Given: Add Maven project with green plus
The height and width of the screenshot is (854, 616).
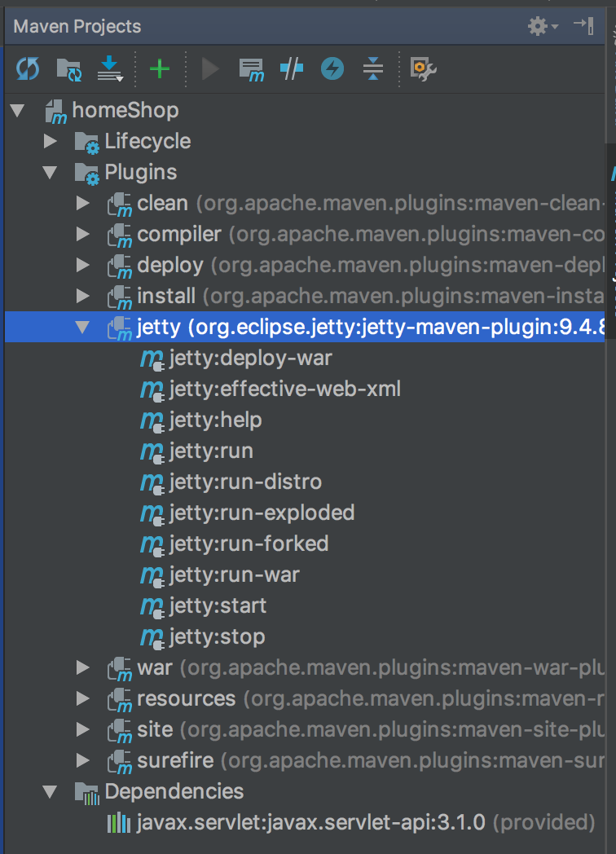Looking at the screenshot, I should (160, 69).
